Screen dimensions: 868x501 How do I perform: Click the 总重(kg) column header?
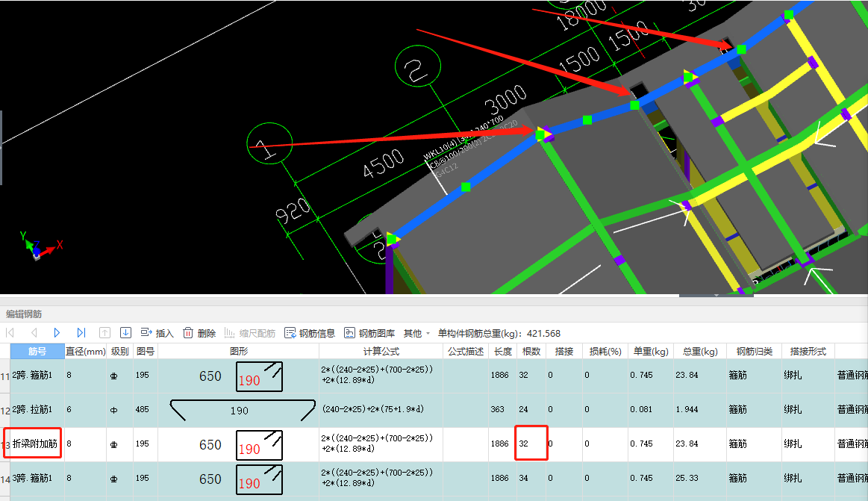tap(700, 351)
